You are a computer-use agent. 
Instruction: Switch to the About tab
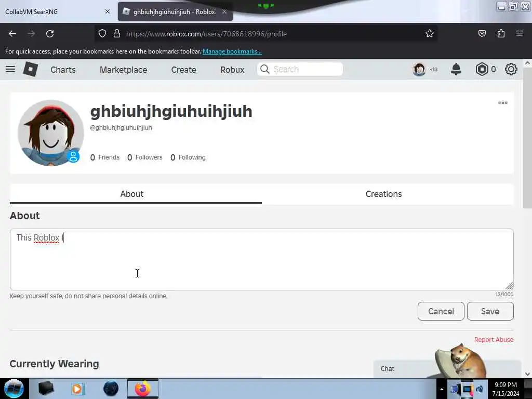pyautogui.click(x=136, y=194)
